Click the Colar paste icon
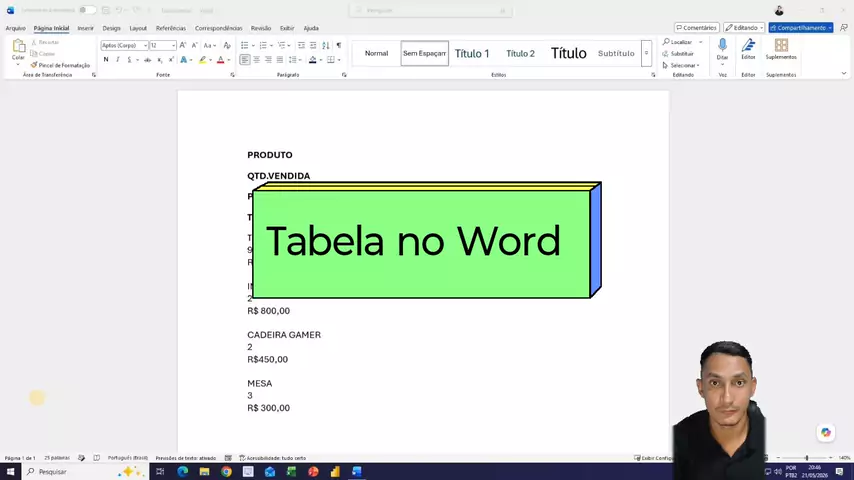Screen dimensions: 854x480 pyautogui.click(x=19, y=46)
